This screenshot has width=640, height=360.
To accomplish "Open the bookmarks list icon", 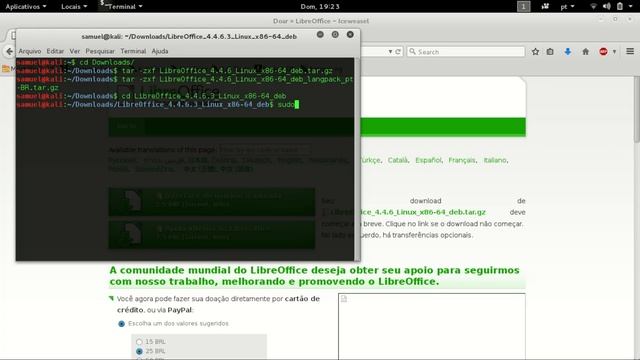I will pos(550,52).
